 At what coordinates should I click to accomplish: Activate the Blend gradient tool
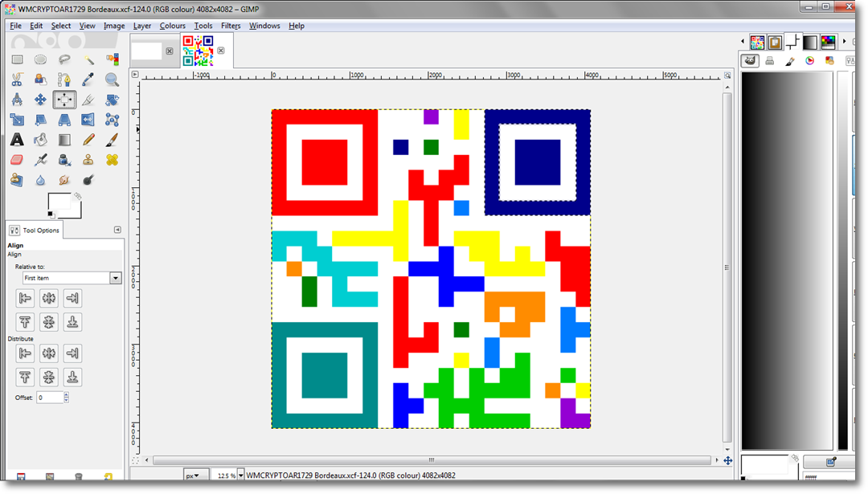coord(64,140)
